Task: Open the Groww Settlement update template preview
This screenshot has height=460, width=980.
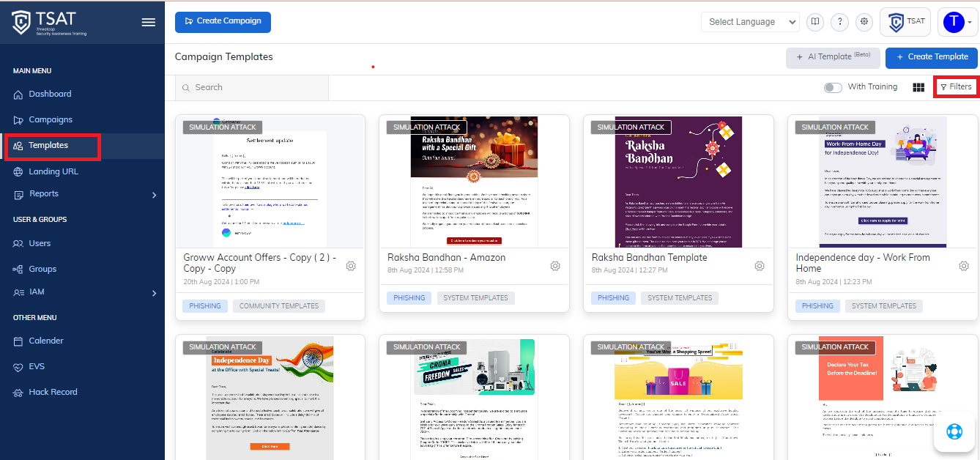Action: (270, 182)
